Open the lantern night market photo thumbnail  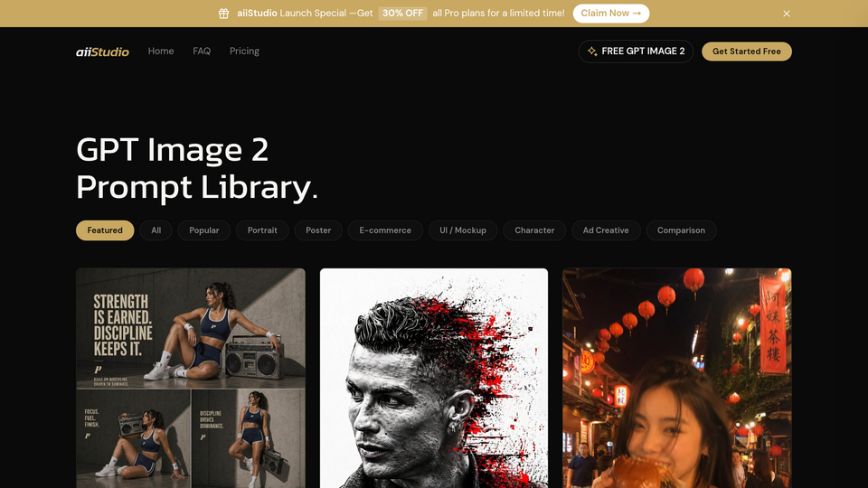(677, 378)
